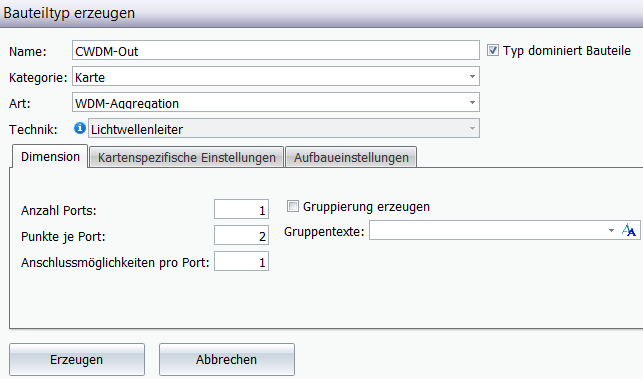Click inside the Gruppentexte text field

point(487,231)
